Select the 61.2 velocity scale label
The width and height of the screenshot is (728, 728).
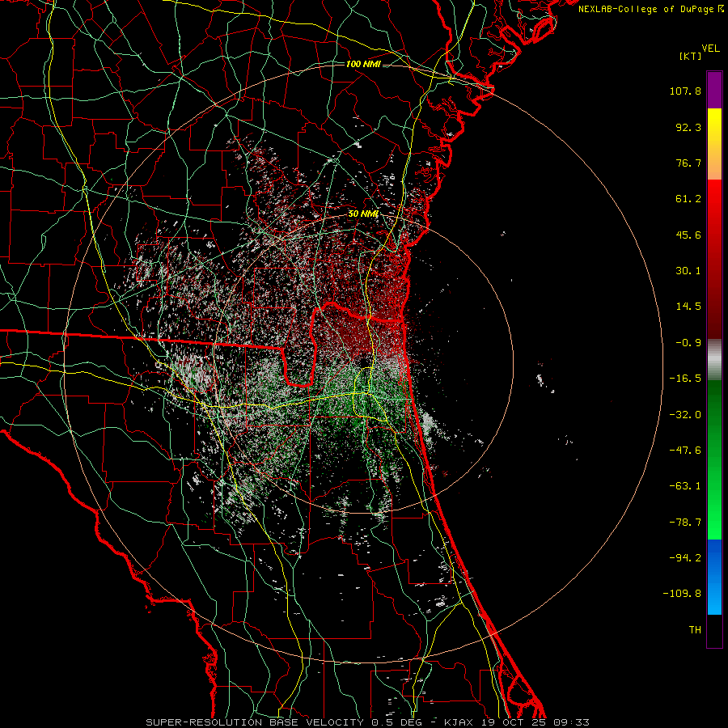coord(688,199)
